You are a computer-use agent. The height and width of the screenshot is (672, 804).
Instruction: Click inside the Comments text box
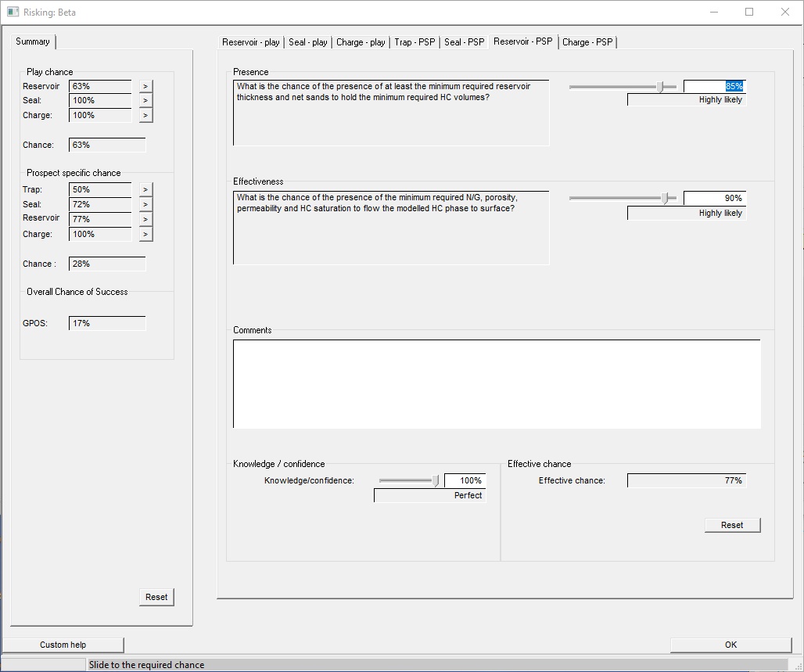pyautogui.click(x=497, y=384)
